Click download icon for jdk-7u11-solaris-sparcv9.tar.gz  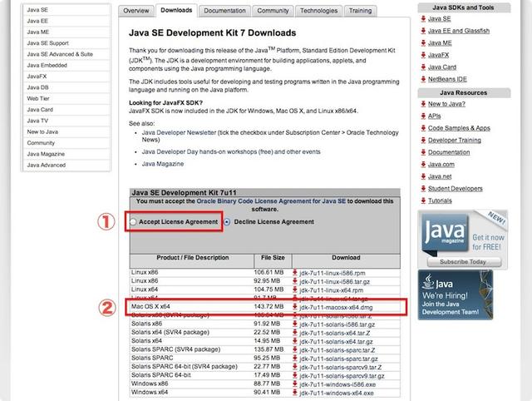[x=295, y=375]
